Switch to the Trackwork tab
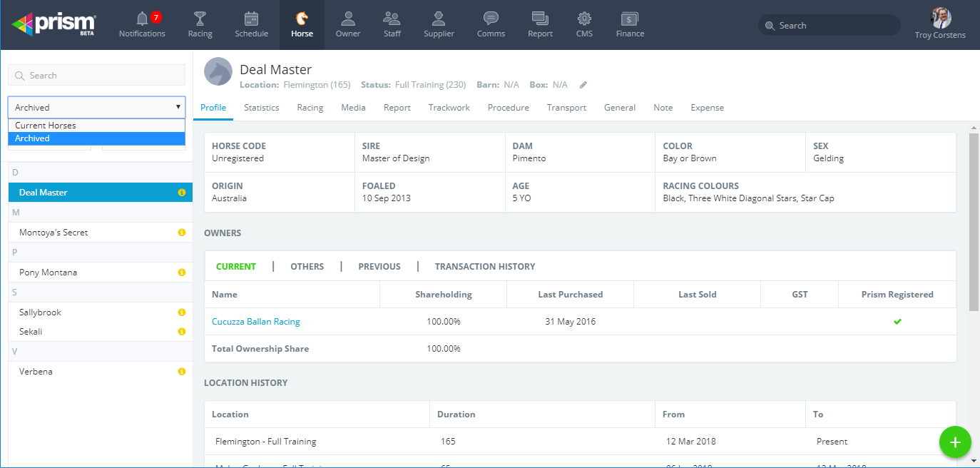980x468 pixels. coord(449,108)
